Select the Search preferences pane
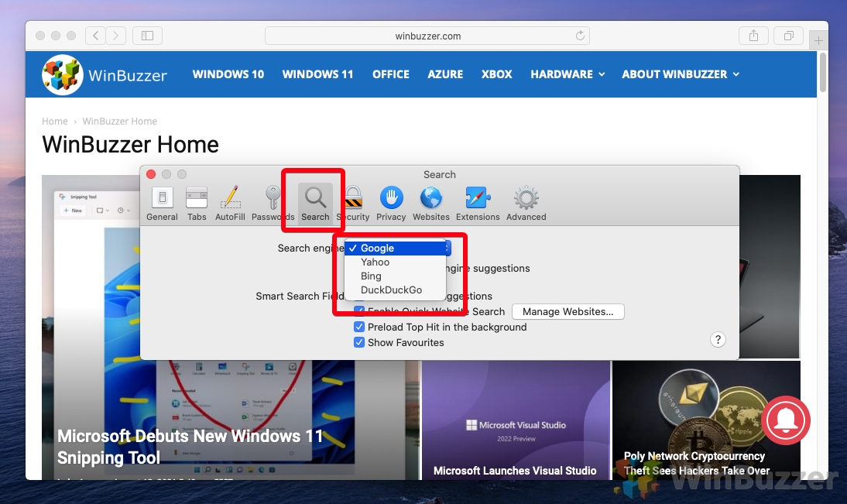 pyautogui.click(x=315, y=204)
